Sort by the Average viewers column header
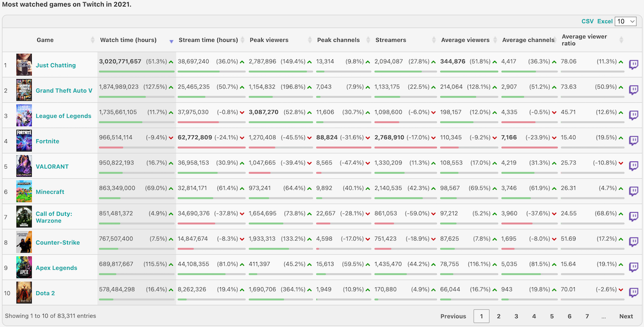 click(x=465, y=40)
